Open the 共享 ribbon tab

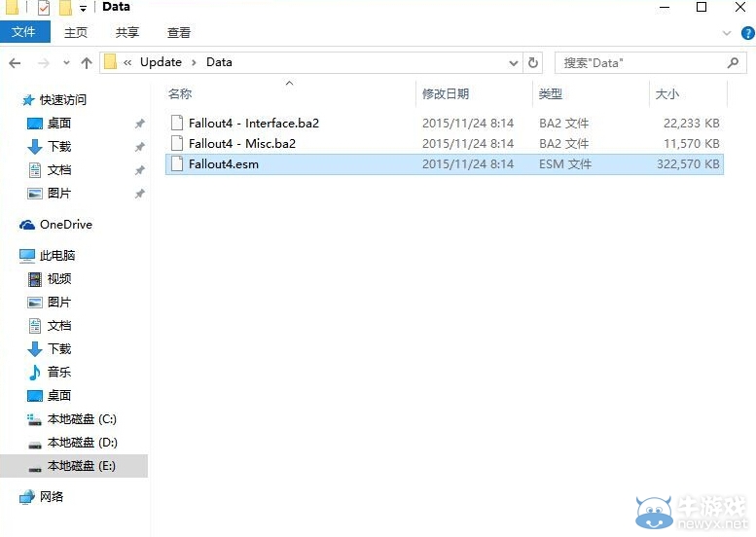127,32
